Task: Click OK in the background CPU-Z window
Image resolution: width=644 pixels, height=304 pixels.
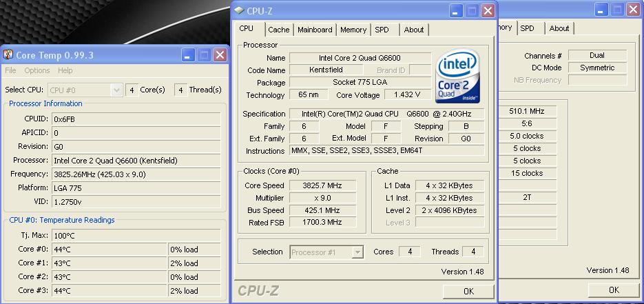Action: 614,290
